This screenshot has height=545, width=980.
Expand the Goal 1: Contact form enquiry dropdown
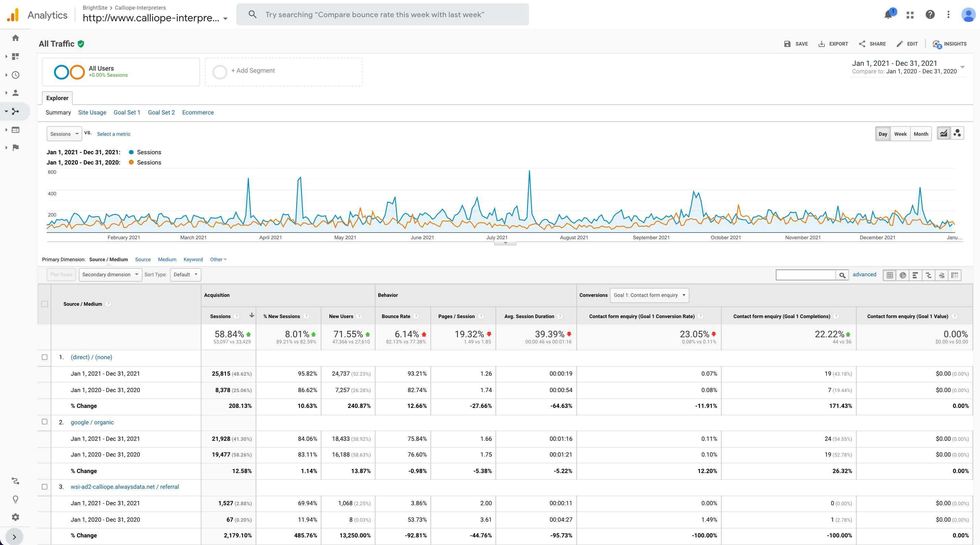tap(649, 295)
